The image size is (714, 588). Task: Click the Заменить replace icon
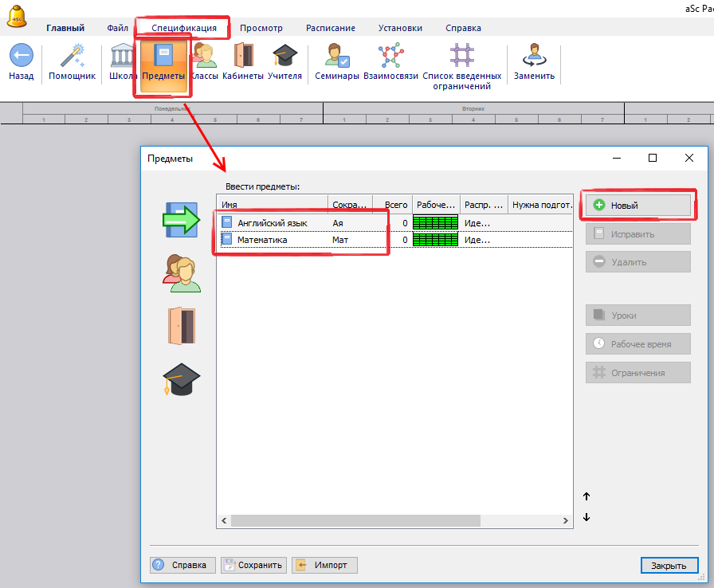tap(534, 57)
